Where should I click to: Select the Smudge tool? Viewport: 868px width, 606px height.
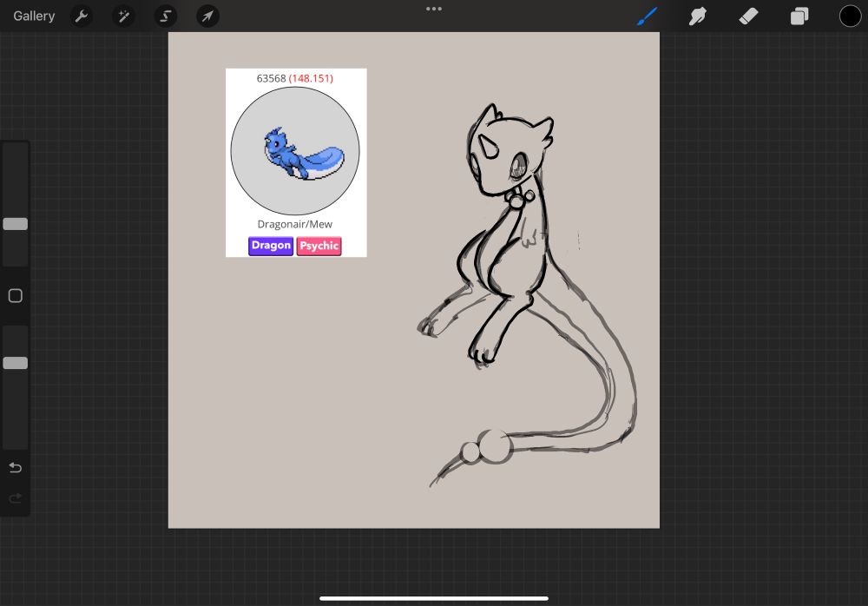[698, 16]
